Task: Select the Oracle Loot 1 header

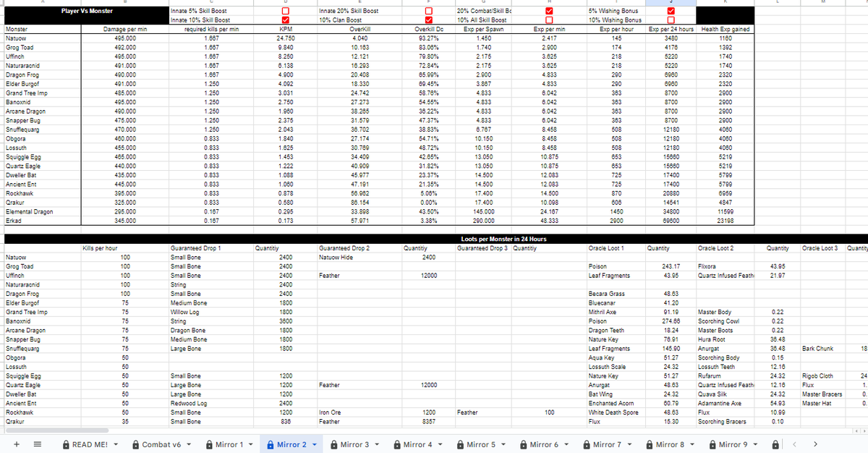Action: [x=615, y=248]
